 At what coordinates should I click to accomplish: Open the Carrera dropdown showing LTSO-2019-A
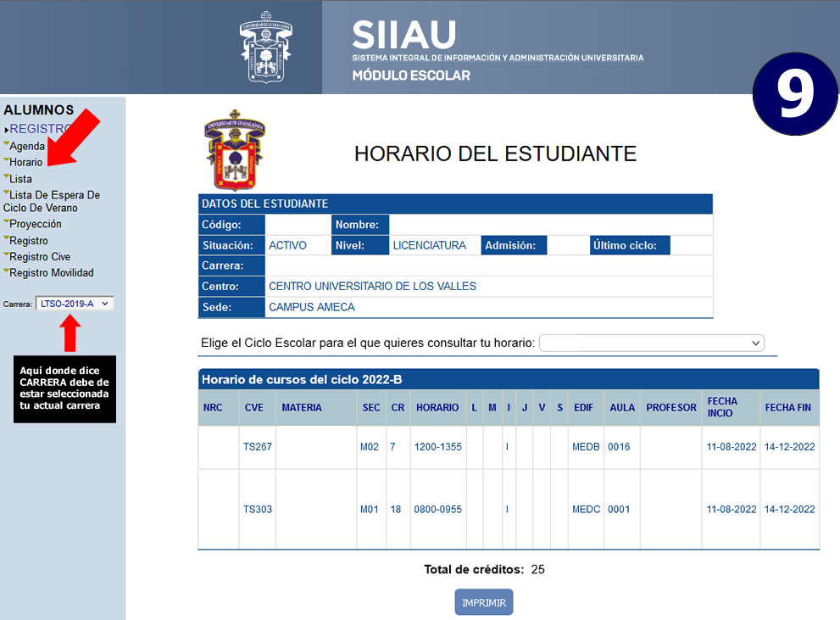tap(75, 304)
